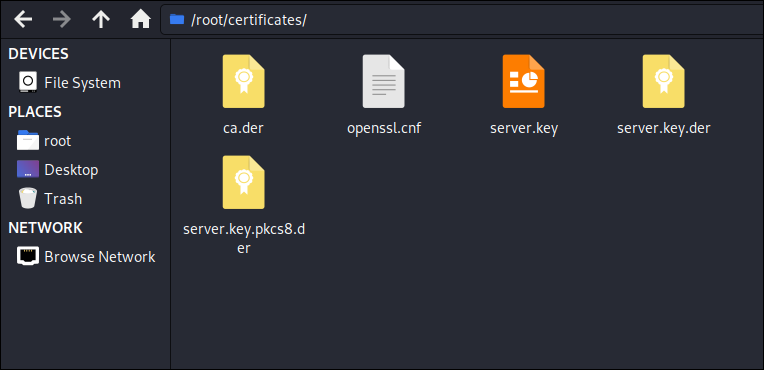Click the Browse Network icon
764x370 pixels.
(27, 256)
